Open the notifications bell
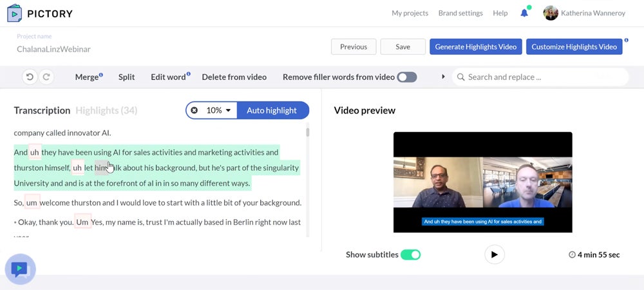This screenshot has height=290, width=644. pos(524,13)
